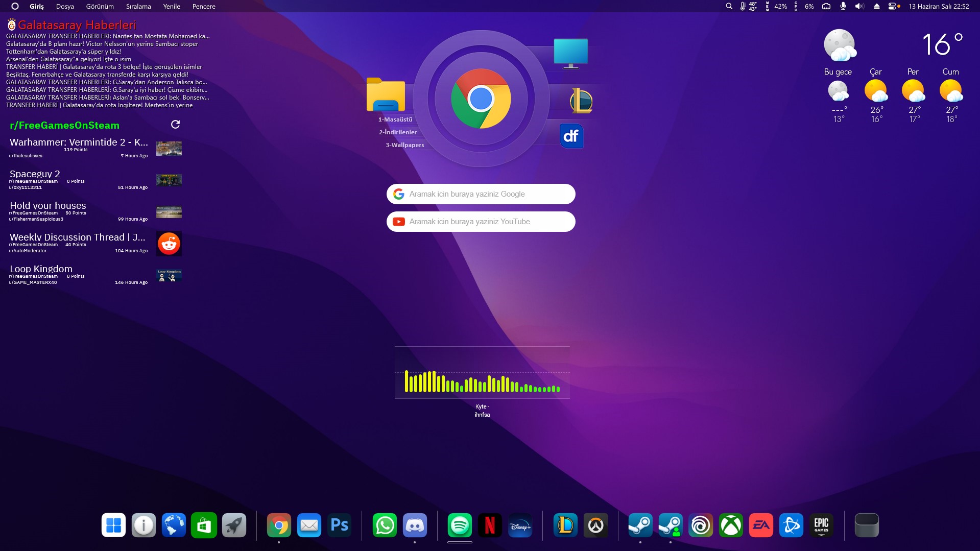Launch Google Chrome from the bottom dock
Image resolution: width=980 pixels, height=551 pixels.
(279, 525)
